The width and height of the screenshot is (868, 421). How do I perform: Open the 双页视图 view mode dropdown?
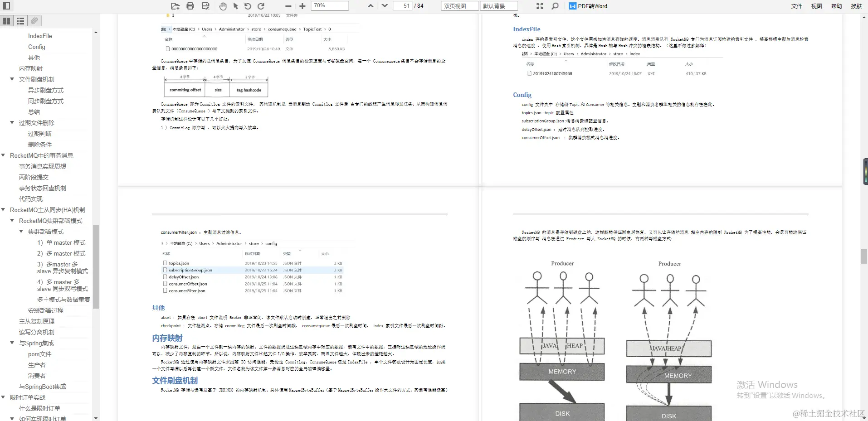460,6
